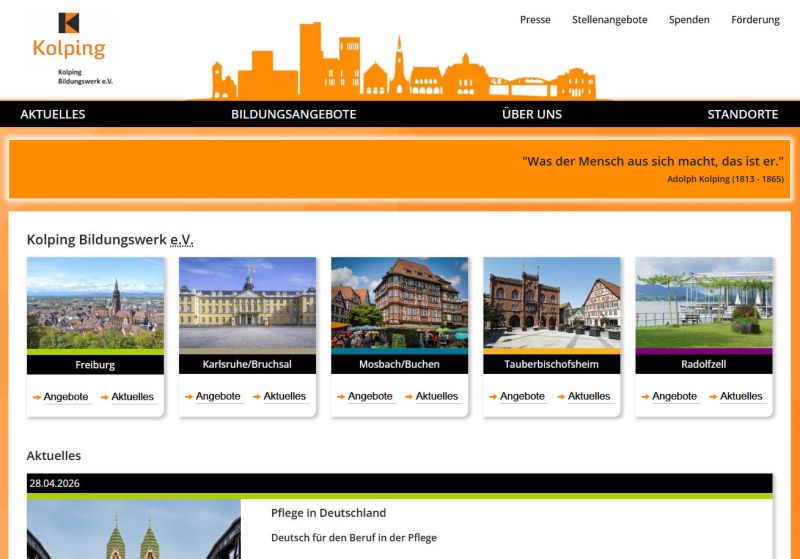The height and width of the screenshot is (559, 800).
Task: Click the Adolph Kolping quote text
Action: 653,162
